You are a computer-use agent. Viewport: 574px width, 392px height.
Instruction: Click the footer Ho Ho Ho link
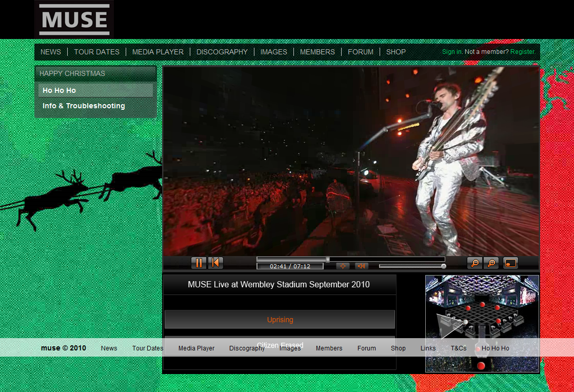(496, 348)
